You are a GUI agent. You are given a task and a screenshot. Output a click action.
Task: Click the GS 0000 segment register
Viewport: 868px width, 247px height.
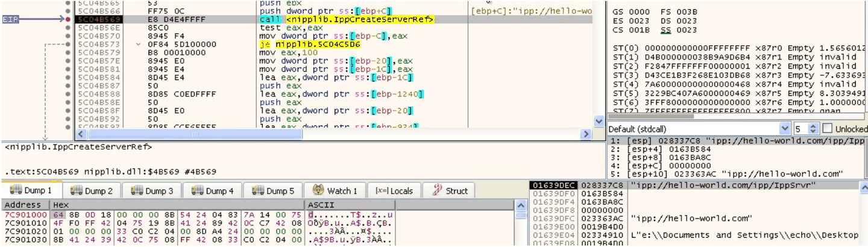[x=631, y=11]
